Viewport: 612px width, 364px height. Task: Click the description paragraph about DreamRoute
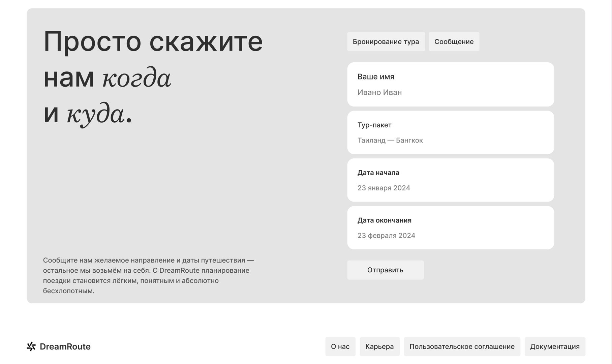[x=148, y=275]
